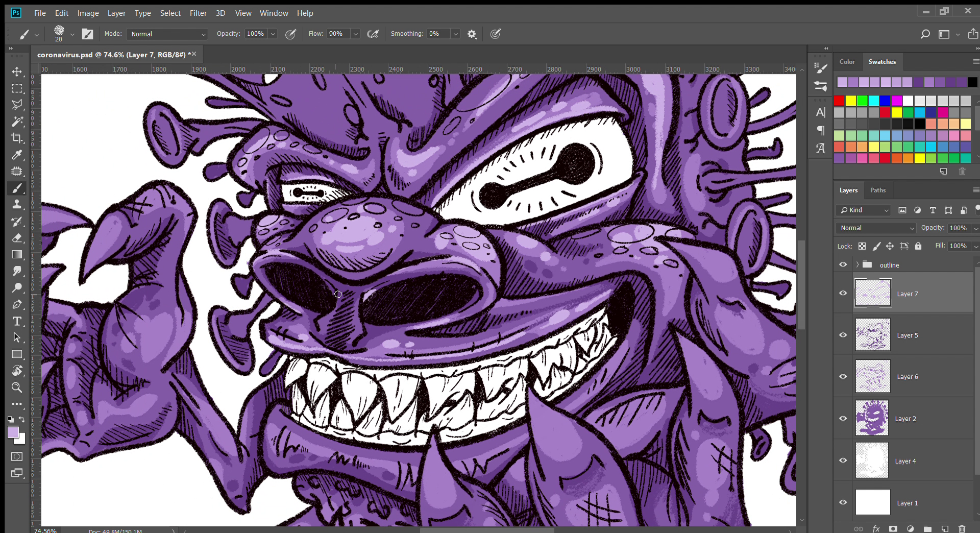Click the Layer 5 name label
The width and height of the screenshot is (980, 533).
907,335
